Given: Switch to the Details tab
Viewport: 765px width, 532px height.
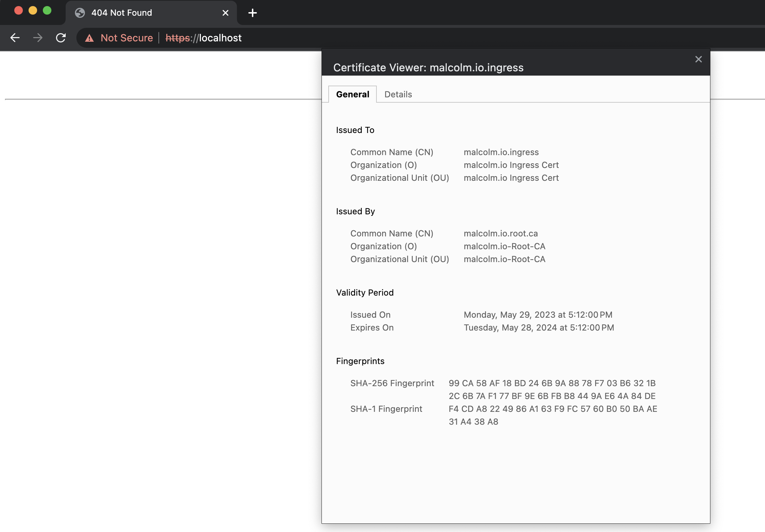Looking at the screenshot, I should click(x=397, y=94).
